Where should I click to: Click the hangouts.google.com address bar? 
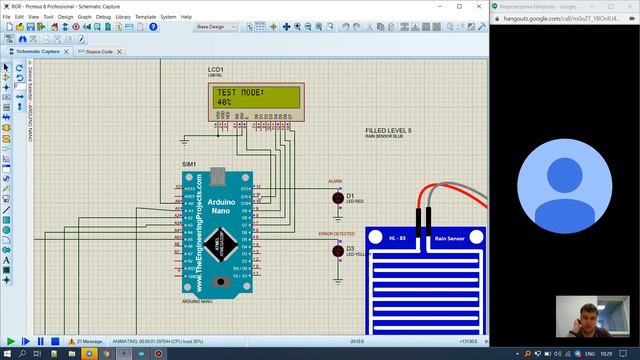click(562, 19)
